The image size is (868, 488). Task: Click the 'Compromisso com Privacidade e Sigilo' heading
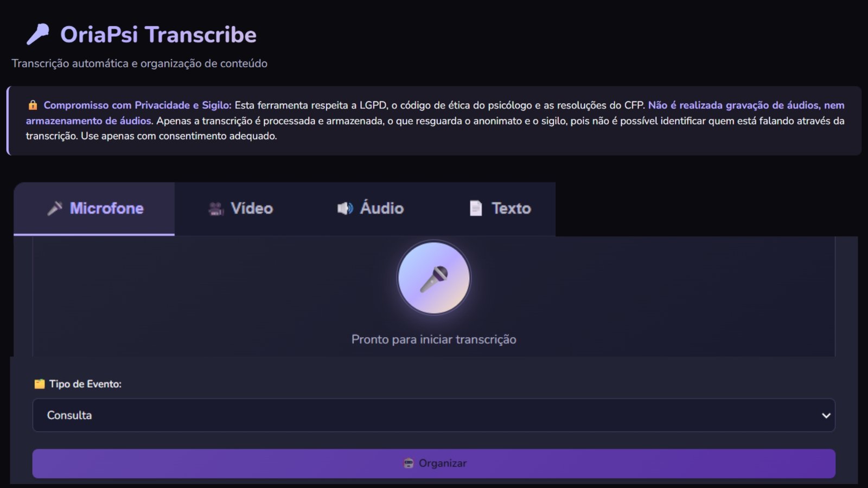click(137, 105)
